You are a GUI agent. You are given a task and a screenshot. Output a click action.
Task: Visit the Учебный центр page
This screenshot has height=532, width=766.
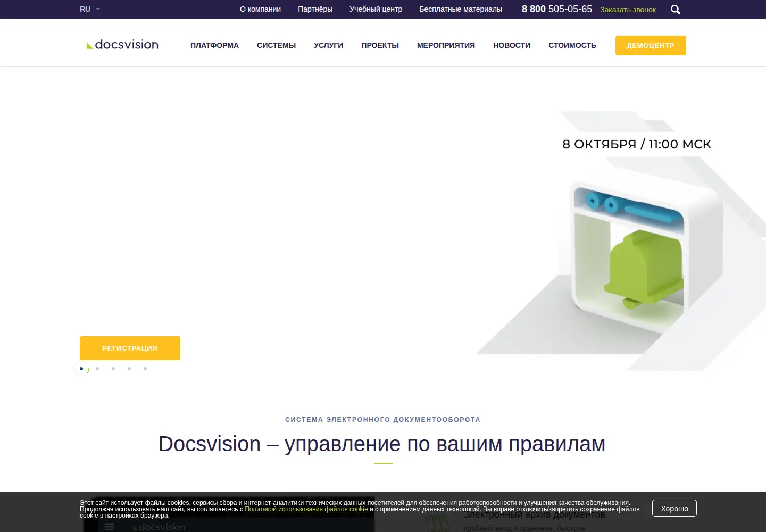tap(376, 9)
